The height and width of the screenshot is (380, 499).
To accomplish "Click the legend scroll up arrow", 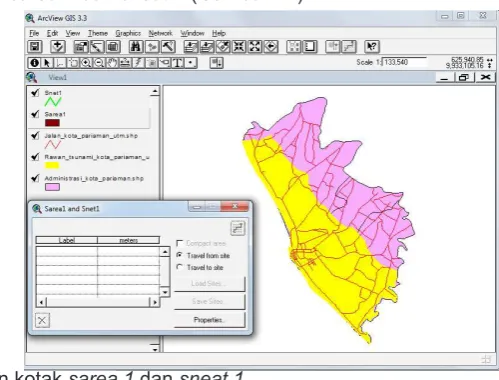I will click(x=155, y=91).
